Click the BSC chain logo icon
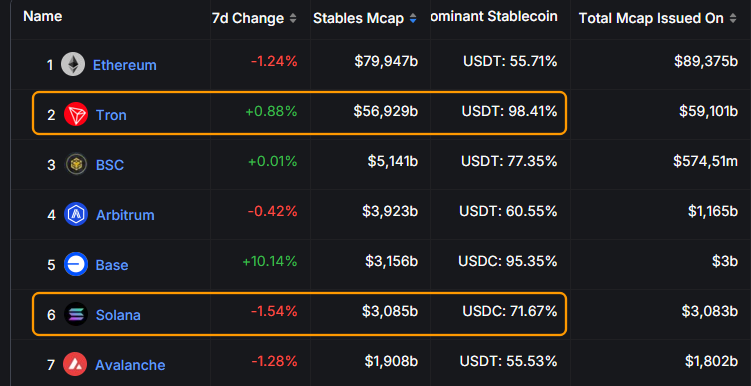Screen dimensions: 751x386 click(x=76, y=165)
